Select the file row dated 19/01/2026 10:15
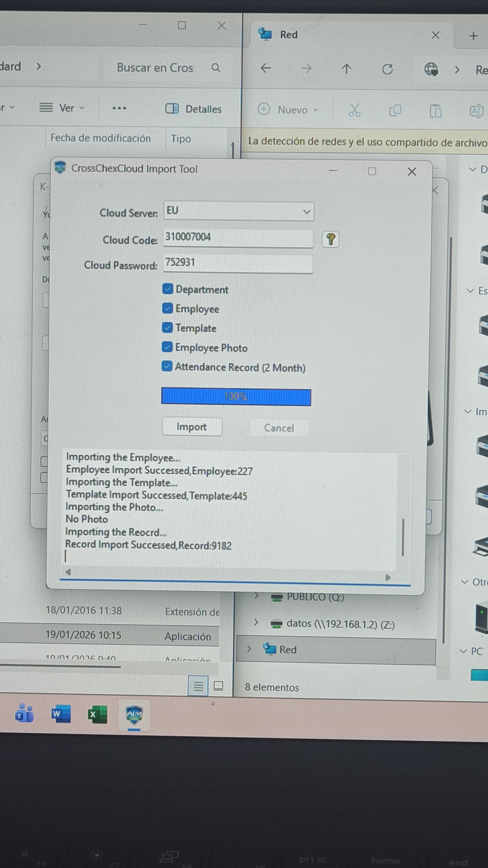The width and height of the screenshot is (488, 868). (110, 636)
